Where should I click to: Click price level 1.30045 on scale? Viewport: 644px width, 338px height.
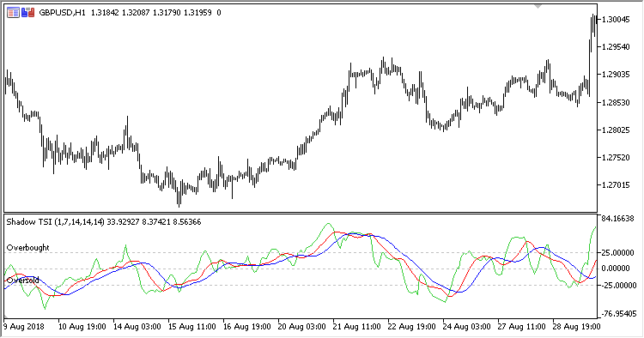tap(616, 19)
